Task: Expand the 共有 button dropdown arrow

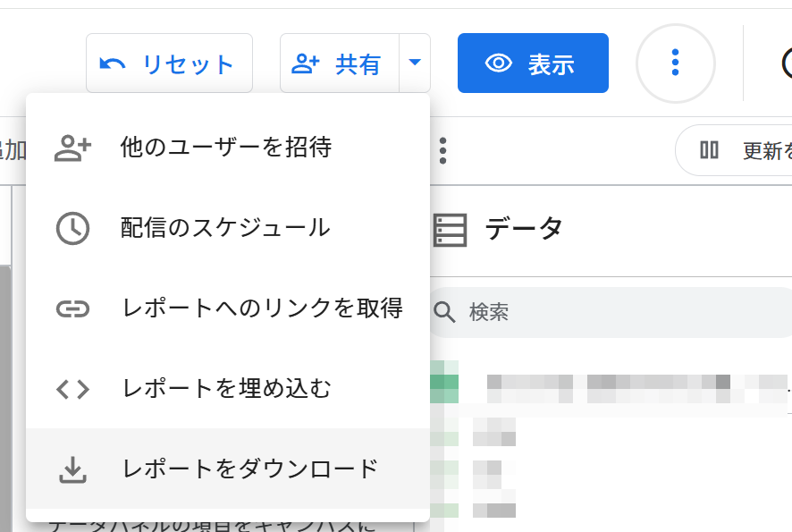Action: 414,63
